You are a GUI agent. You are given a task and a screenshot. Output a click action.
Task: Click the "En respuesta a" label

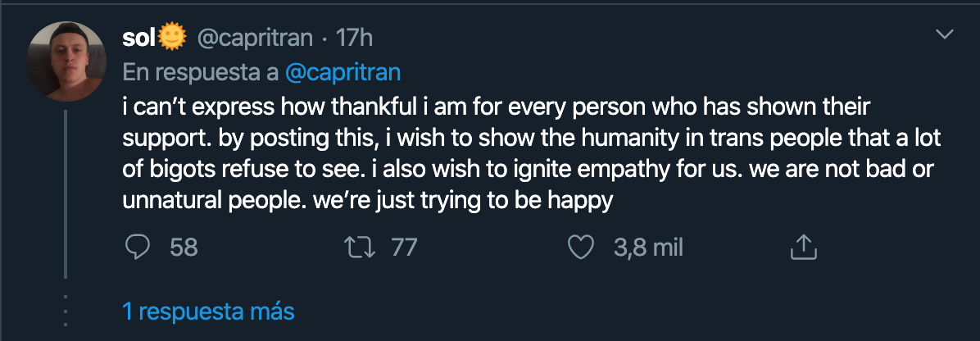click(200, 72)
